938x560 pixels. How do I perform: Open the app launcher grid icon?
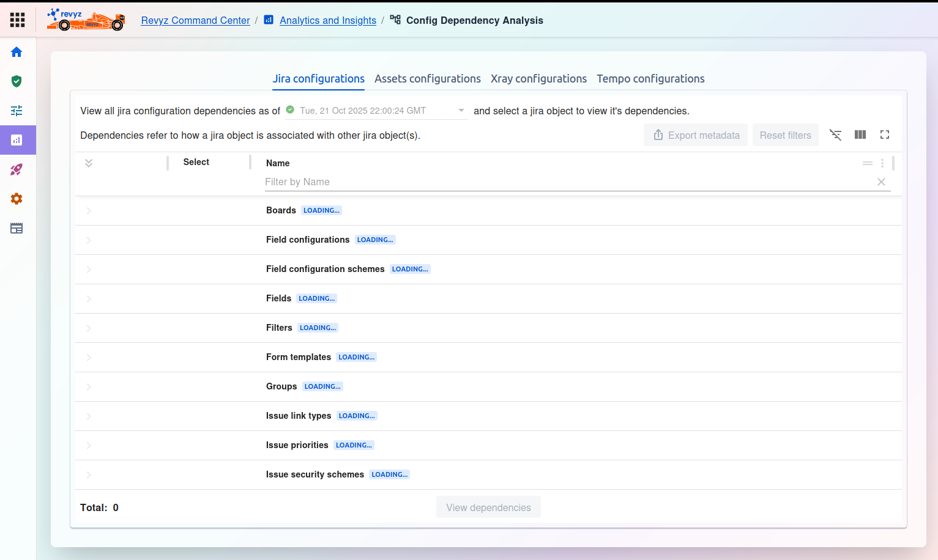[x=18, y=20]
